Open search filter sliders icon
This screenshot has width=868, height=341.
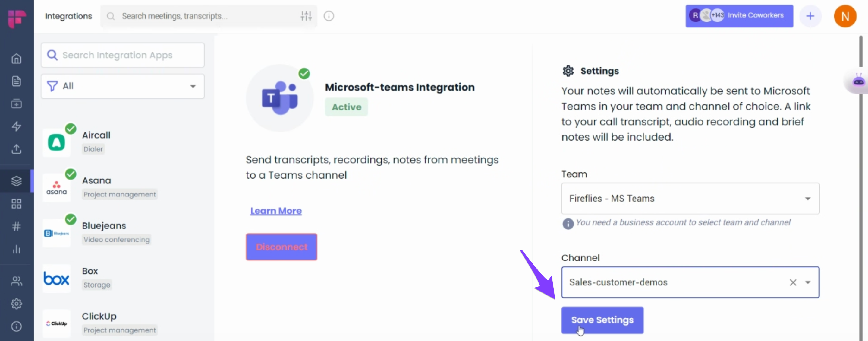tap(306, 16)
